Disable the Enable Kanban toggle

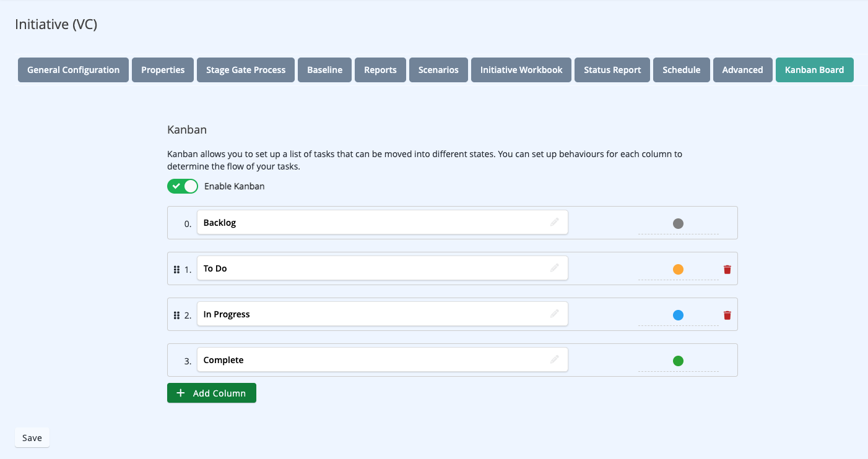coord(183,186)
